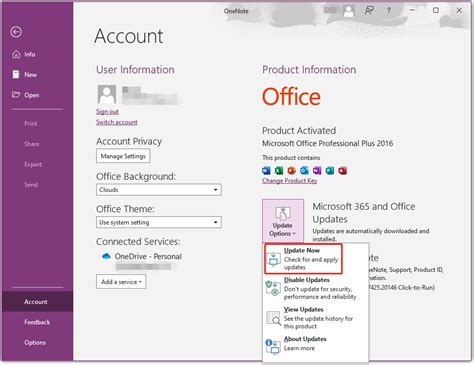
Task: Click the OneDrive cloud icon
Action: (x=106, y=256)
